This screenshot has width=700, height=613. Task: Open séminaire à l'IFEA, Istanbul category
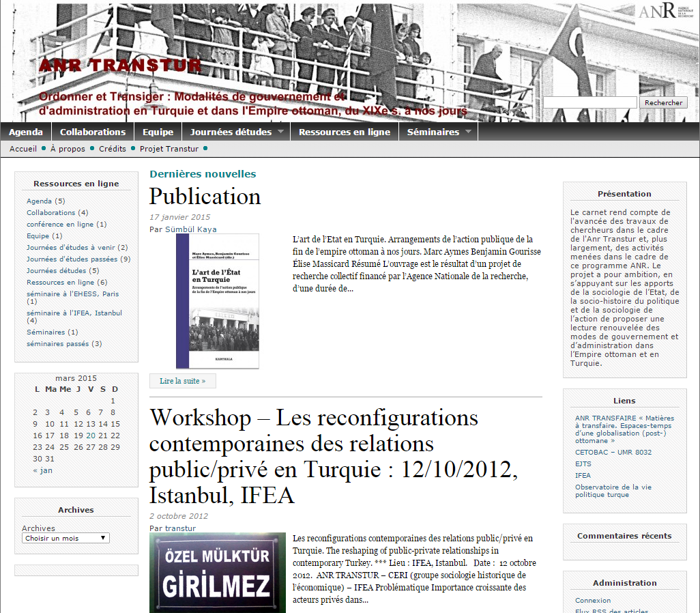click(74, 313)
